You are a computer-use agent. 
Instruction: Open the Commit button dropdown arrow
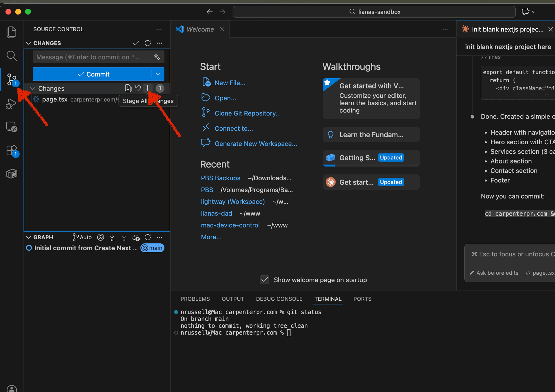[x=158, y=74]
